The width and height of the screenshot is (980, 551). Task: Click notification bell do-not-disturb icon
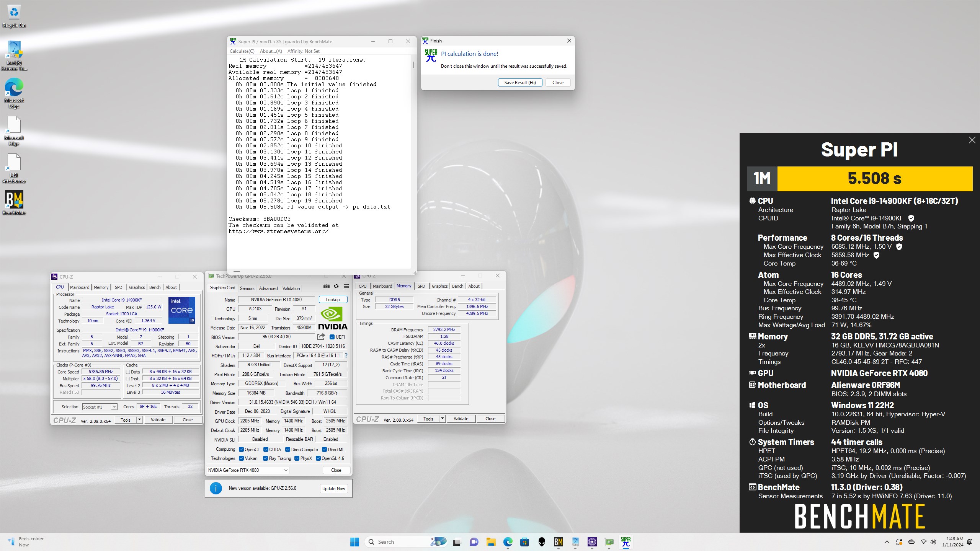969,542
